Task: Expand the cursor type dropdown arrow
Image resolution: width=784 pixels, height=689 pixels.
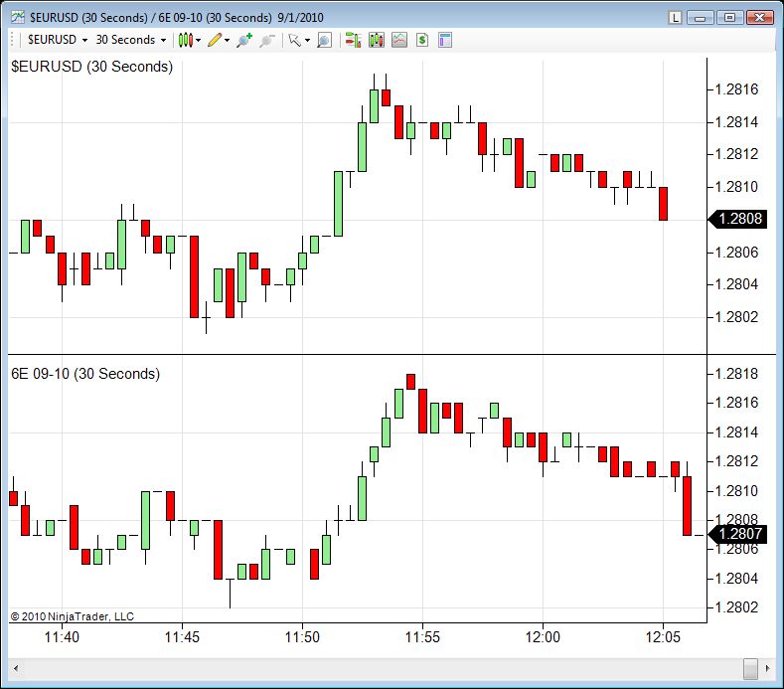Action: pyautogui.click(x=307, y=40)
